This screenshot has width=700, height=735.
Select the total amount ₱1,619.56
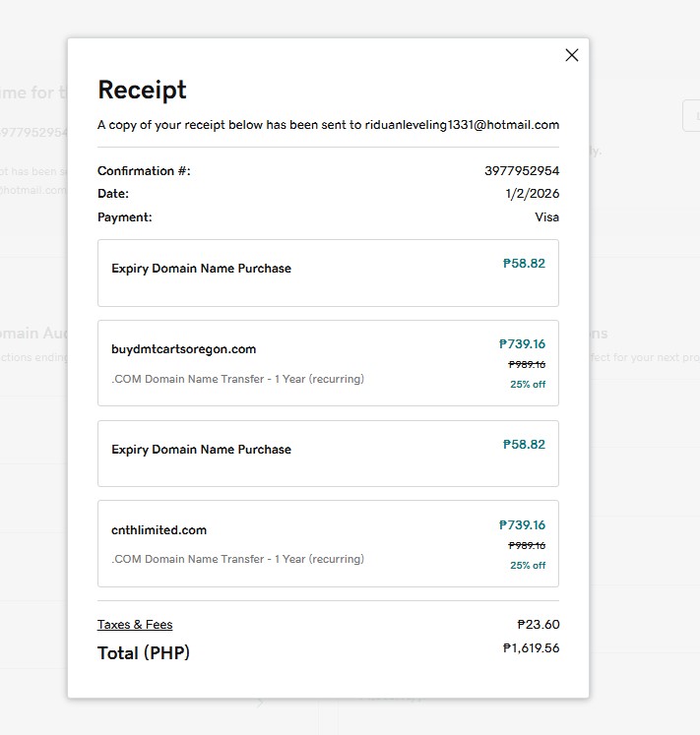[x=531, y=648]
